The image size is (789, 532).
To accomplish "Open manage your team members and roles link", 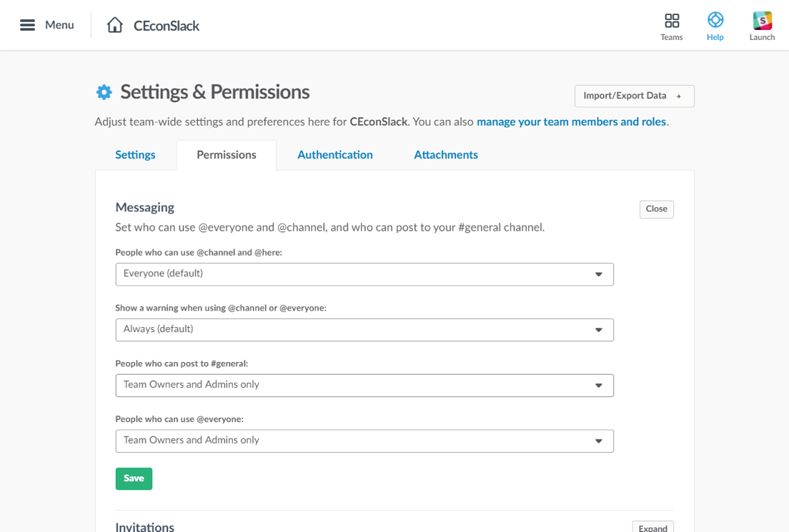I will click(571, 121).
